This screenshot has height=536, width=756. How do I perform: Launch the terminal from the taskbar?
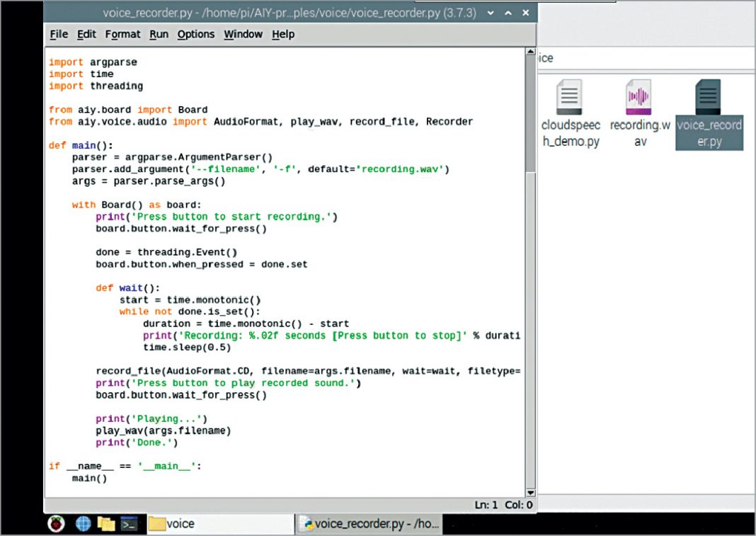pyautogui.click(x=128, y=524)
